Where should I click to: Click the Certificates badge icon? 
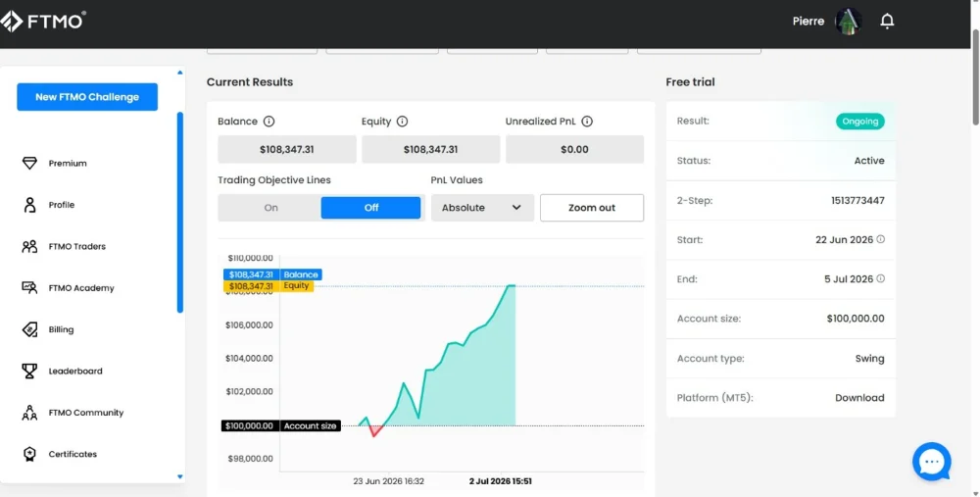(29, 454)
